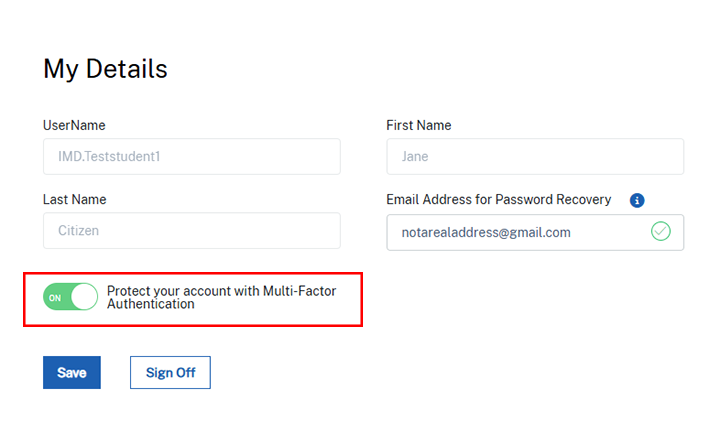Click the UserName label above the field
Screen dimensions: 720x432
74,126
